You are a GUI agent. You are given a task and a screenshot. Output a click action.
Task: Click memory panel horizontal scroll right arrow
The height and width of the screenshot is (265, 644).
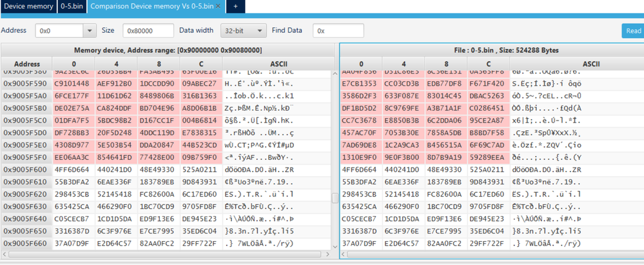pos(327,254)
